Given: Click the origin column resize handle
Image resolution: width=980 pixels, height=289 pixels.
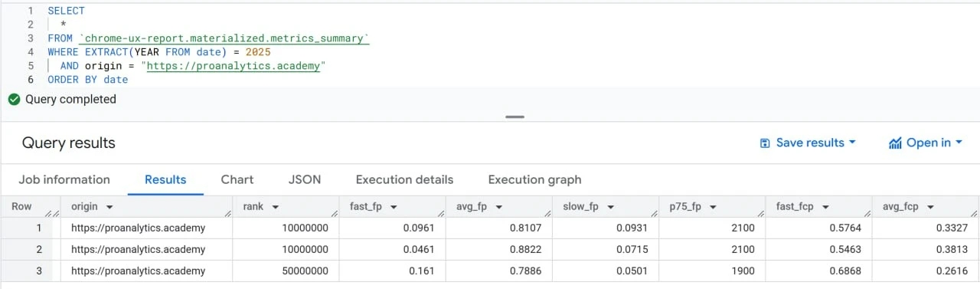Looking at the screenshot, I should (x=227, y=214).
